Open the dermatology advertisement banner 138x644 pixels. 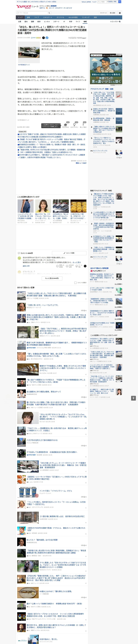(106, 70)
